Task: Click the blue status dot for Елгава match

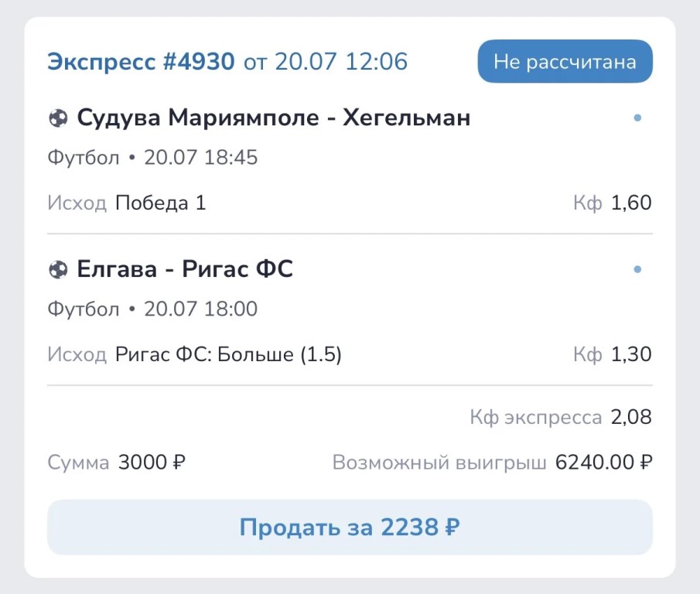Action: pos(637,269)
